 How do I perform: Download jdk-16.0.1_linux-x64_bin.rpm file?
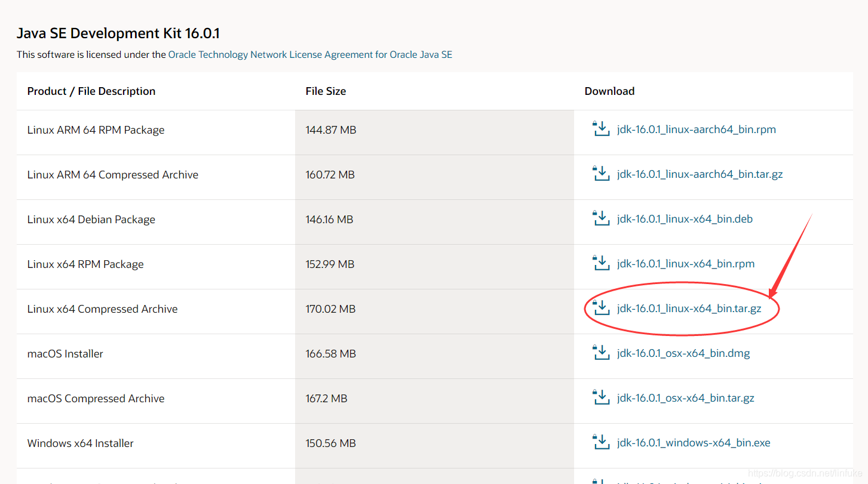[x=686, y=264]
